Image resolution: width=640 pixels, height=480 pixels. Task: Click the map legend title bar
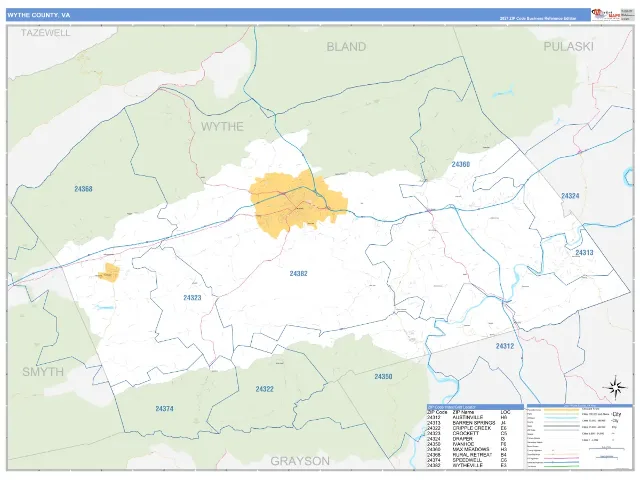coord(580,406)
